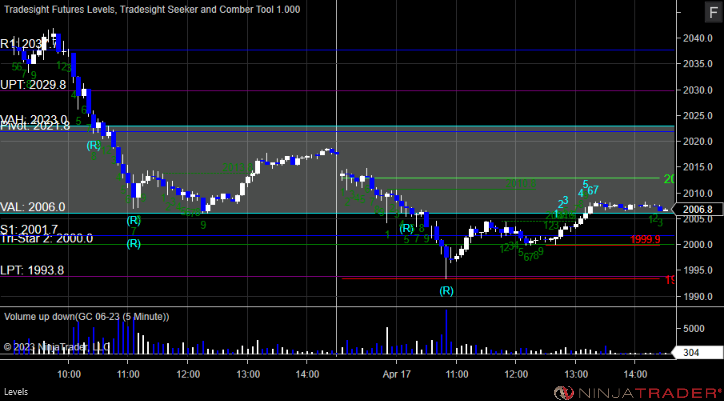Click the Volume up down panel label
Viewport: 724px width, 401px height.
tap(87, 317)
